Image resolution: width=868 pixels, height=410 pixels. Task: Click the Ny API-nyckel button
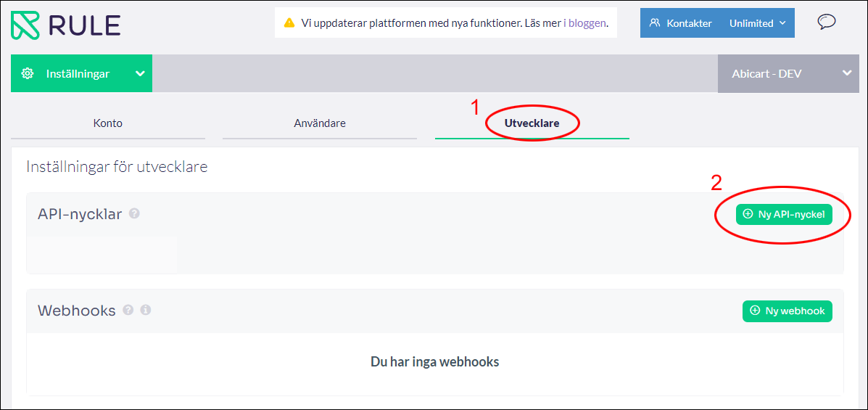click(x=784, y=214)
